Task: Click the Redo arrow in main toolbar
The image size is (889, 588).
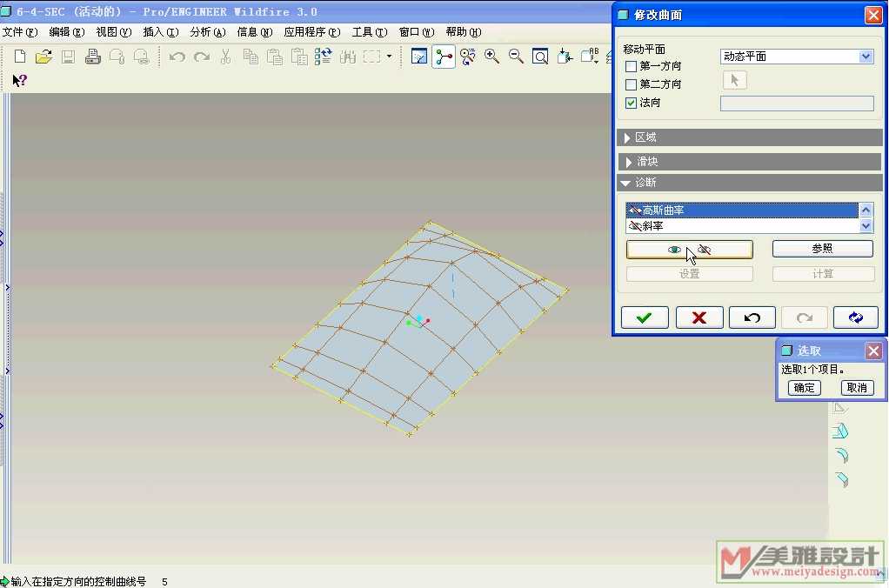Action: coord(202,57)
